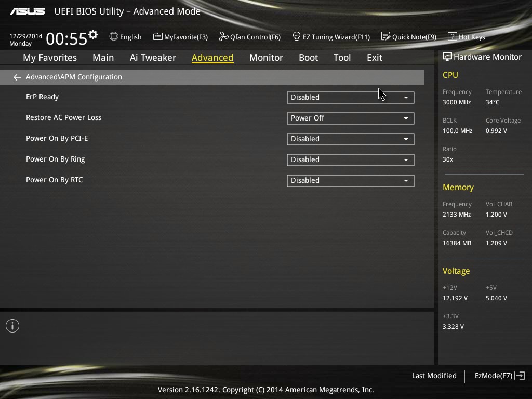Click the Hardware Monitor screen icon
532x399 pixels.
point(447,57)
